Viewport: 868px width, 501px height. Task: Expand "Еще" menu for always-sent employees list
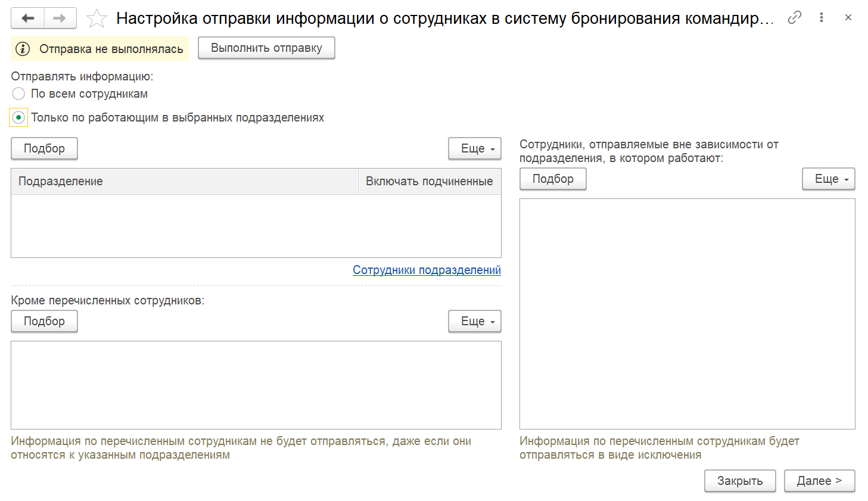tap(828, 179)
